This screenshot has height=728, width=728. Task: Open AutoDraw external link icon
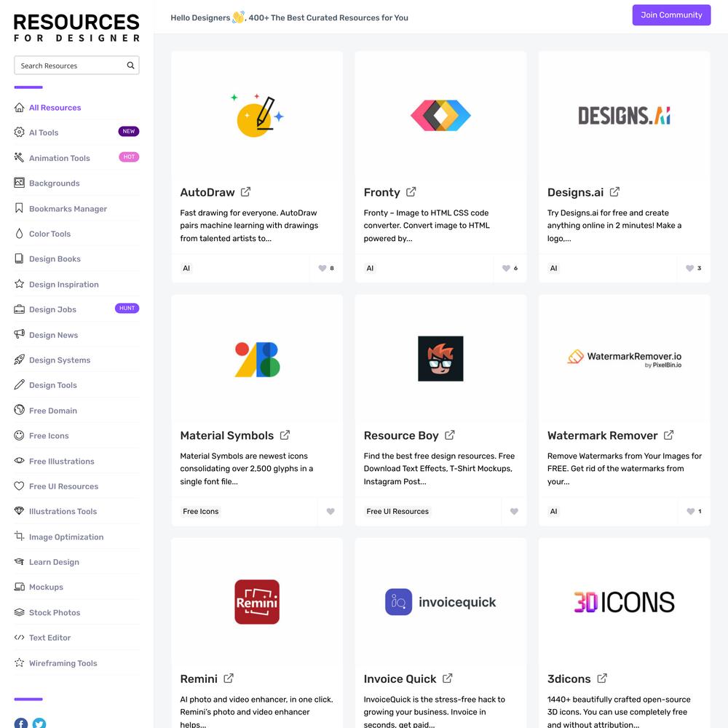pos(245,191)
